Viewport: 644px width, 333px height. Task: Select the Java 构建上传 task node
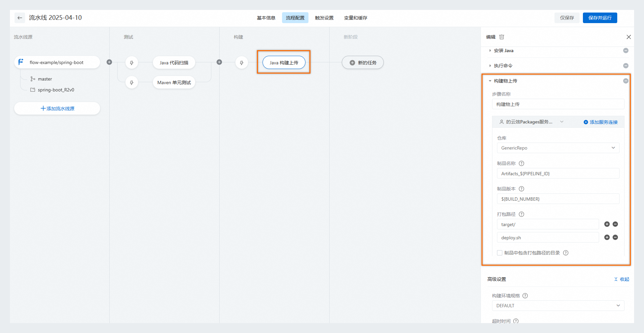(284, 62)
